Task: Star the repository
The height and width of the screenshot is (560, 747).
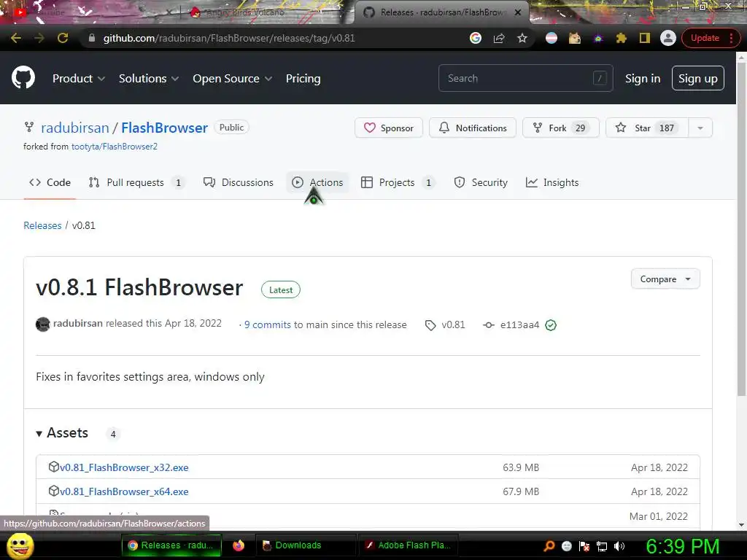Action: tap(647, 128)
